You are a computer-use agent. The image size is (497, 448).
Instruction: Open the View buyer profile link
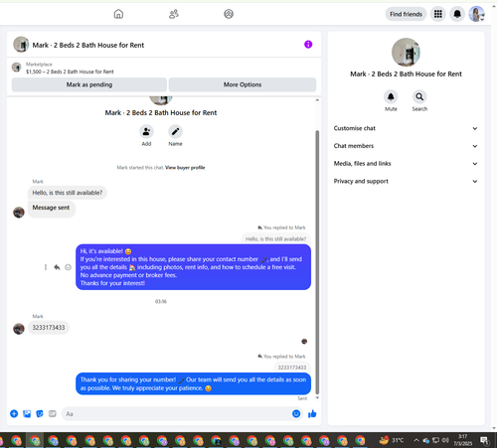pos(185,168)
